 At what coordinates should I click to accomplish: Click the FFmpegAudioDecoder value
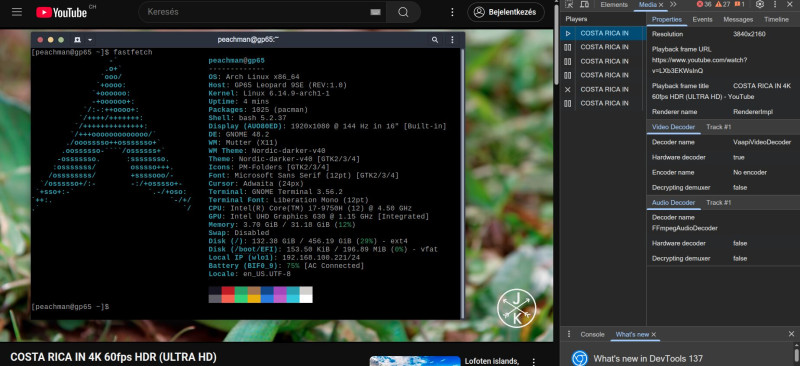coord(684,228)
